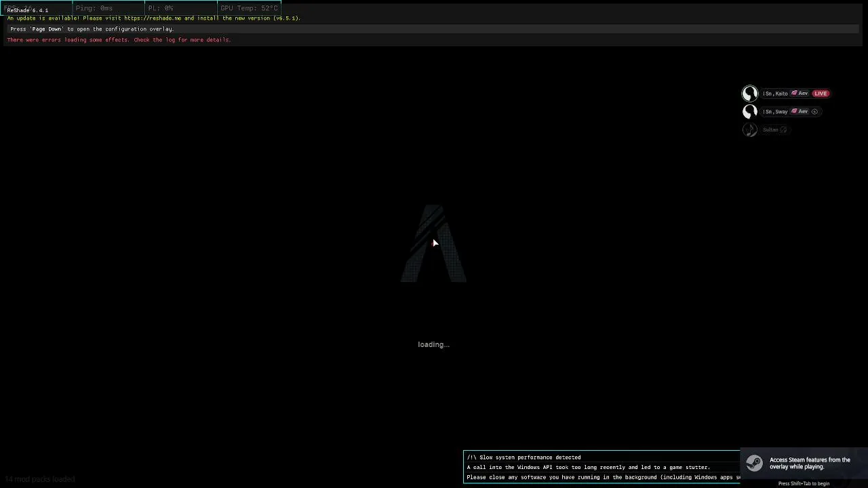Click Sultan's music note avatar
The height and width of the screenshot is (488, 868).
point(749,130)
